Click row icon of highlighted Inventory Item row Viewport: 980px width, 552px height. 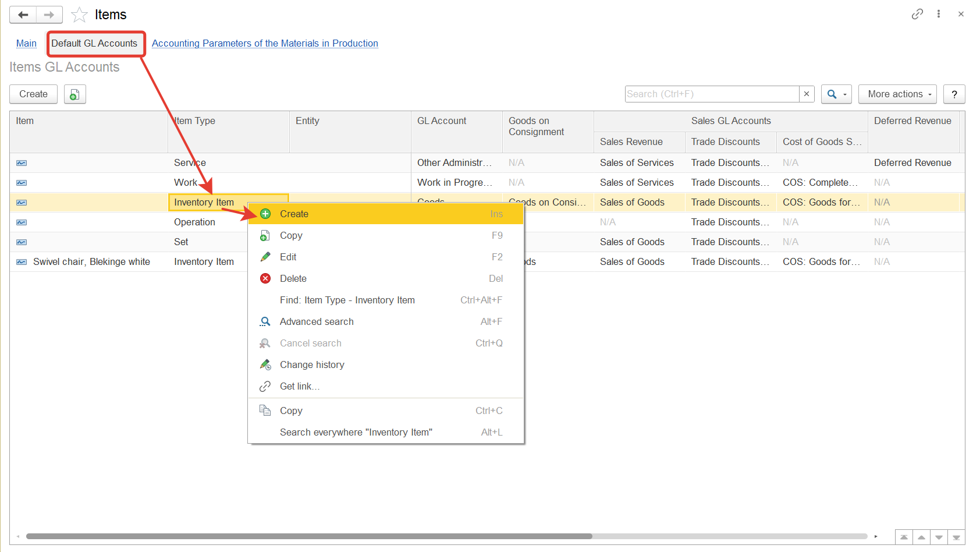22,203
